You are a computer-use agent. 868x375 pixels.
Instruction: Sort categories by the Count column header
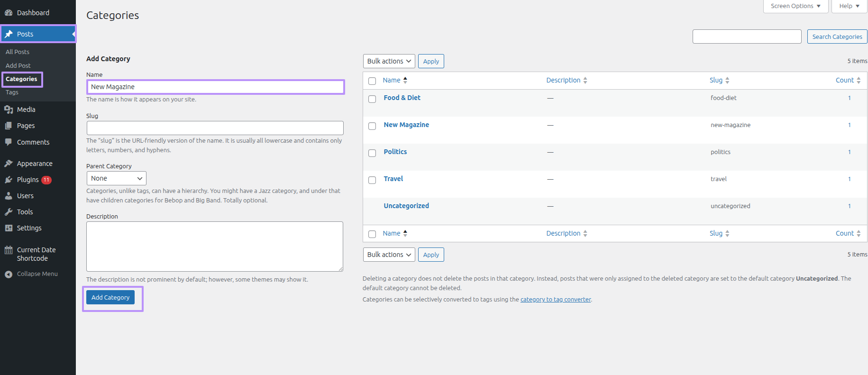(845, 80)
